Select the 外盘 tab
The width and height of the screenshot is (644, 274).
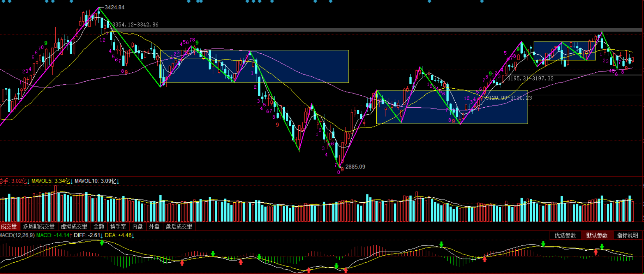coord(154,227)
